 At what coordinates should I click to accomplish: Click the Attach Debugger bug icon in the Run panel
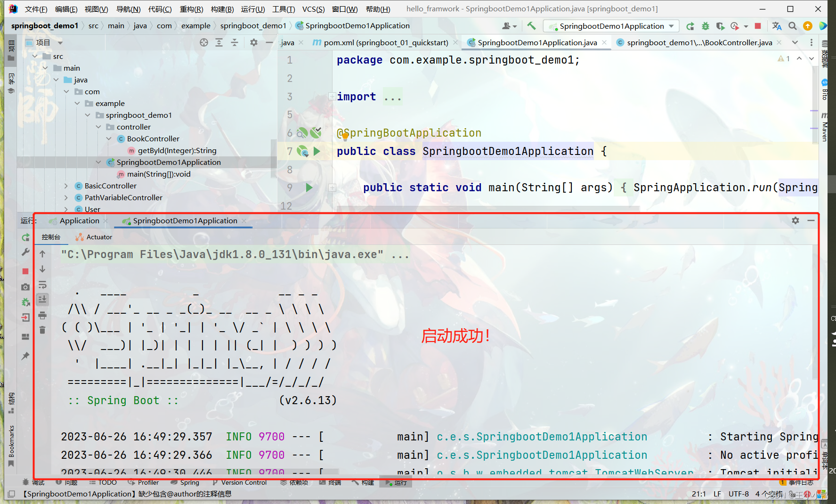click(x=25, y=302)
